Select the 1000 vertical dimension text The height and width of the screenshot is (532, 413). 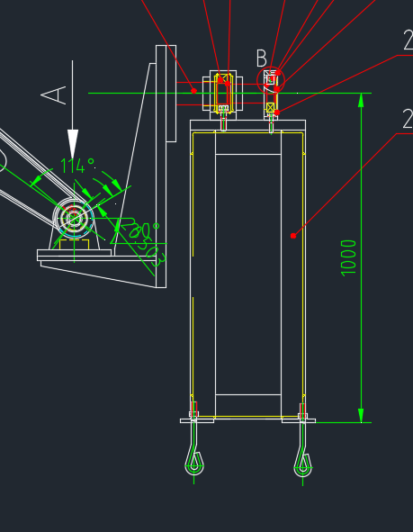click(348, 258)
